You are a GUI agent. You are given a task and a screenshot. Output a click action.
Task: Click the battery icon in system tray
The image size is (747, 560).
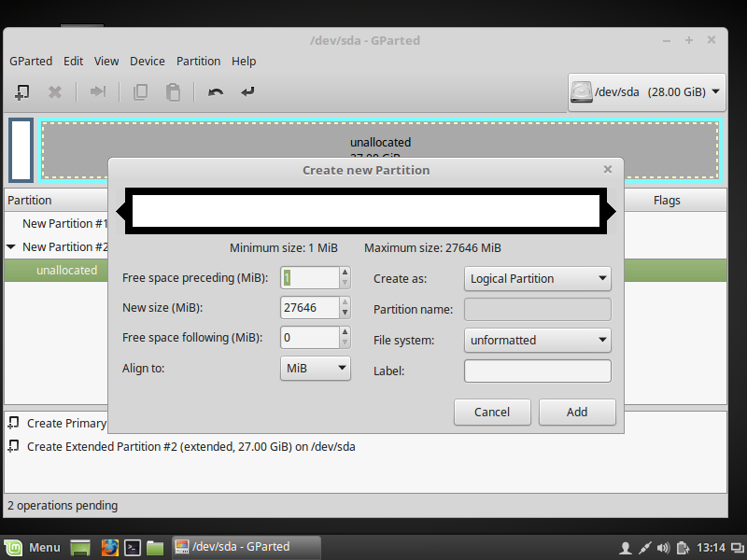[x=683, y=548]
